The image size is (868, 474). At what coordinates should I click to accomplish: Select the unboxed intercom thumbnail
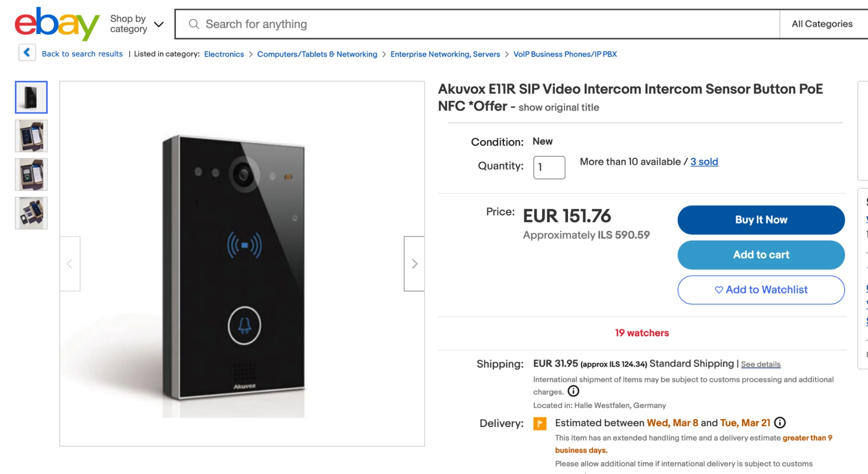coord(31,136)
